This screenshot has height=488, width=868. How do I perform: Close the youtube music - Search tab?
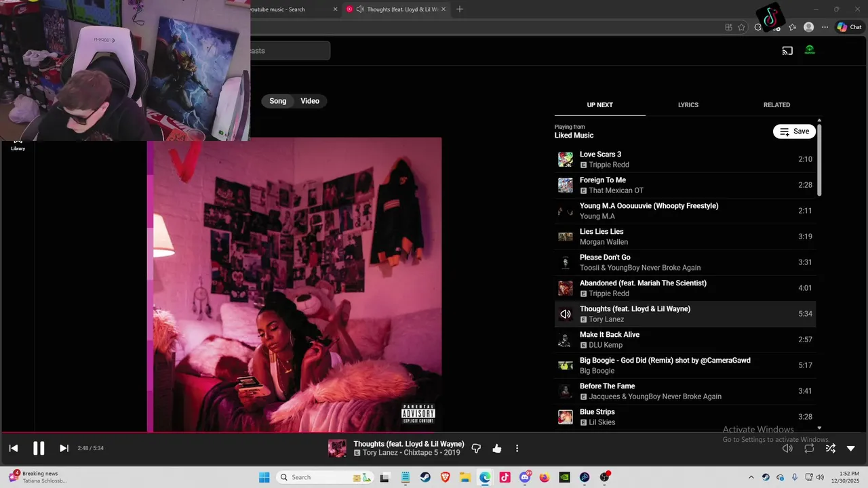[335, 9]
